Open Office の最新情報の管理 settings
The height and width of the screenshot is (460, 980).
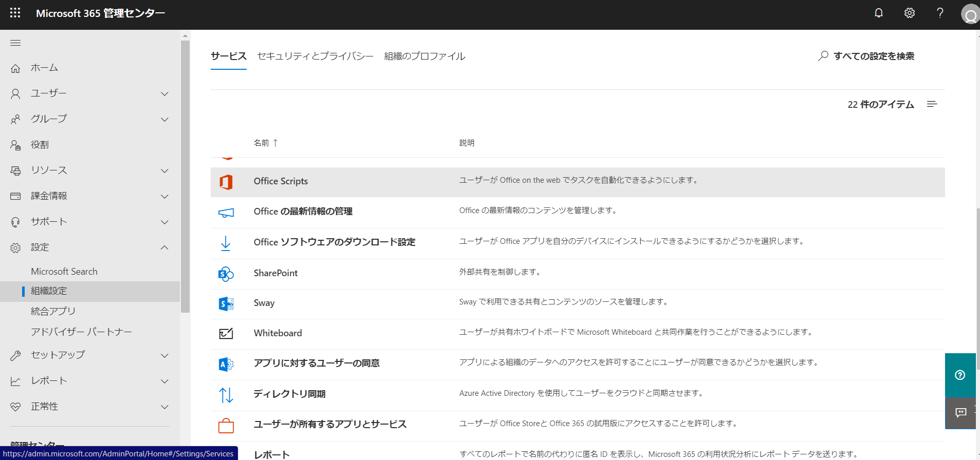point(303,212)
